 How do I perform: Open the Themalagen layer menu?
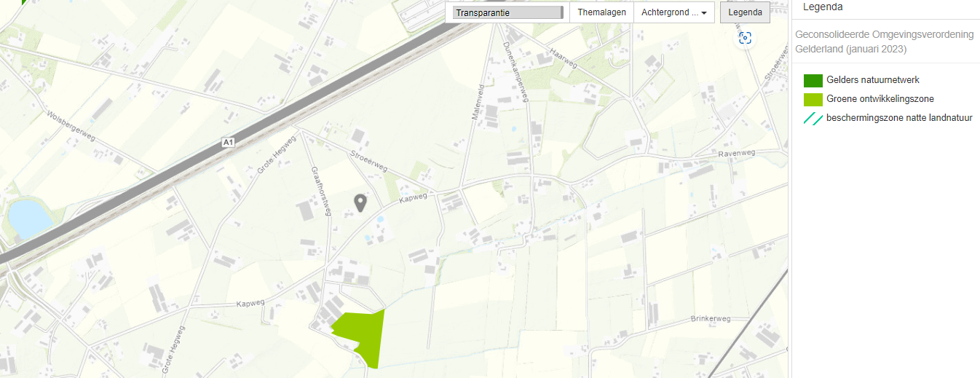pyautogui.click(x=601, y=12)
